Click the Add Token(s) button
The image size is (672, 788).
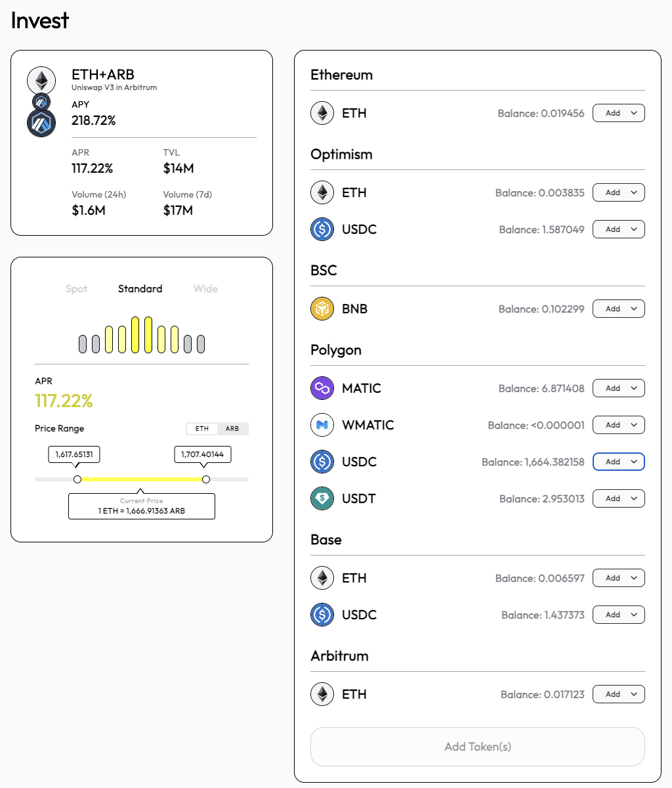[478, 747]
